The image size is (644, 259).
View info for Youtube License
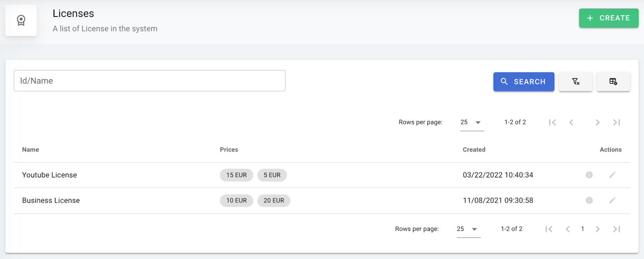click(x=589, y=175)
